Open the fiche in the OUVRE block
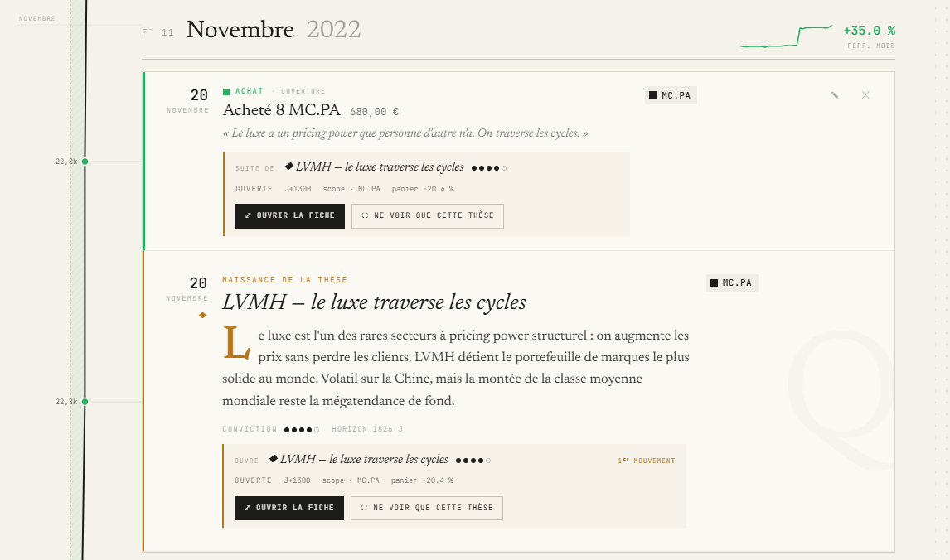This screenshot has height=560, width=950. click(x=289, y=508)
